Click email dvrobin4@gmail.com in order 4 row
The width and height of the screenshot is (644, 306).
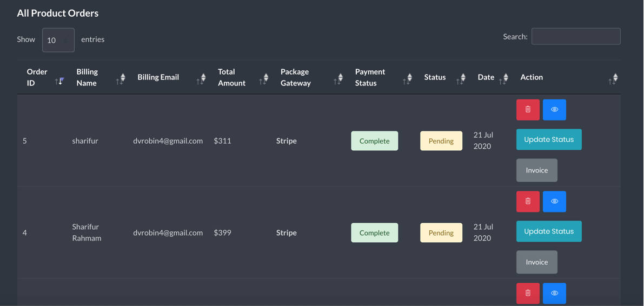pyautogui.click(x=168, y=233)
